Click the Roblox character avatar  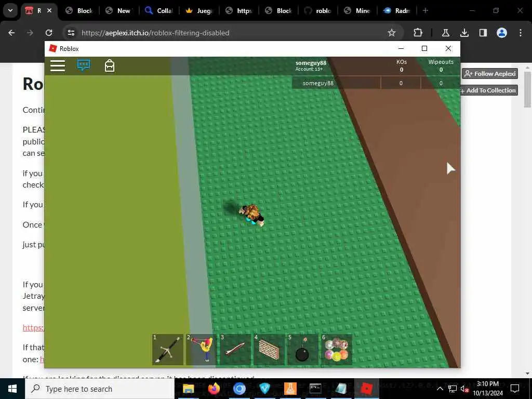(251, 215)
